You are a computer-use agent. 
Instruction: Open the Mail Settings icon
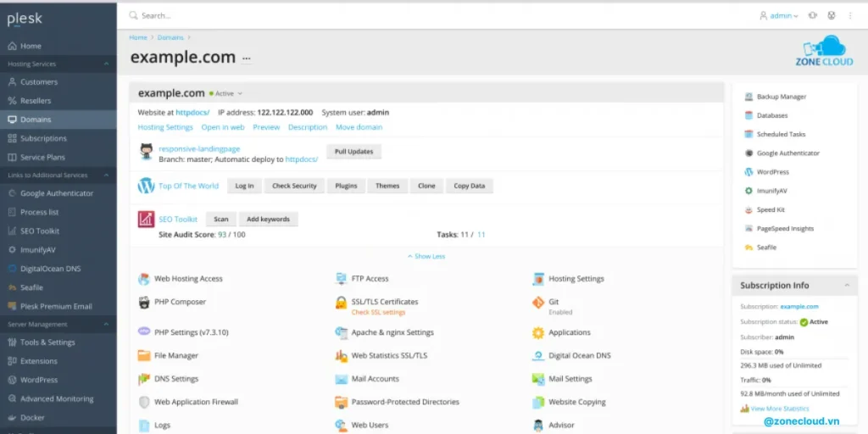point(538,379)
